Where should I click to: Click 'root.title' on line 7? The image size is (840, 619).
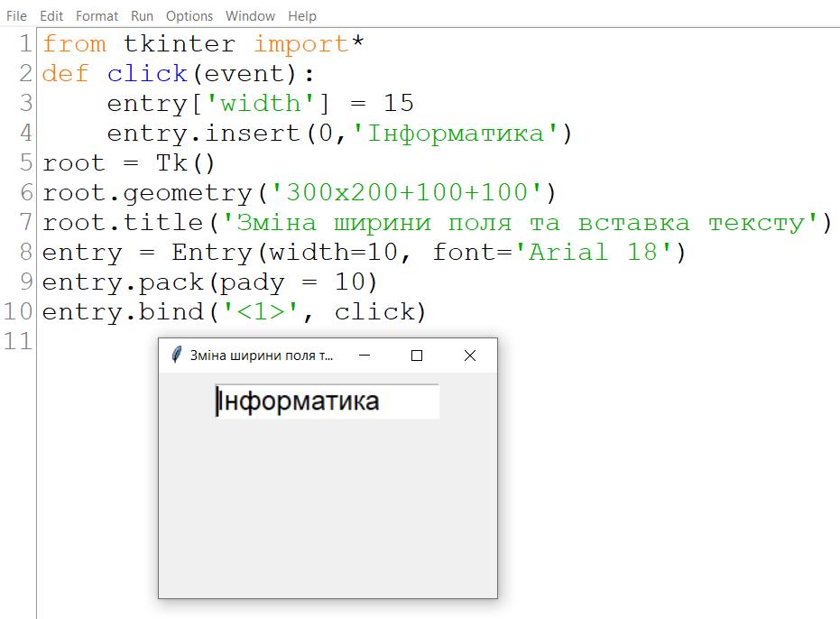coord(123,222)
